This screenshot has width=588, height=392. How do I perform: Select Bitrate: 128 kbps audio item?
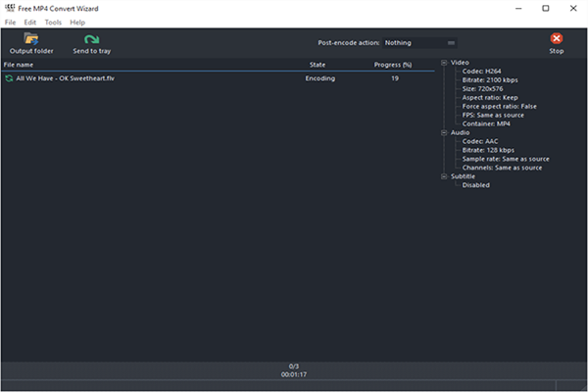click(x=488, y=150)
